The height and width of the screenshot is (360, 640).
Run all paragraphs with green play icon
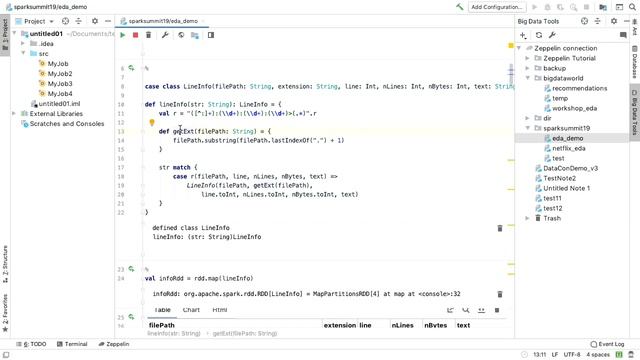[122, 35]
